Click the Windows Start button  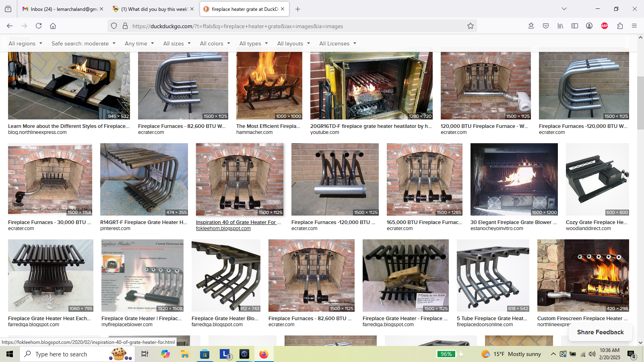pos(10,354)
